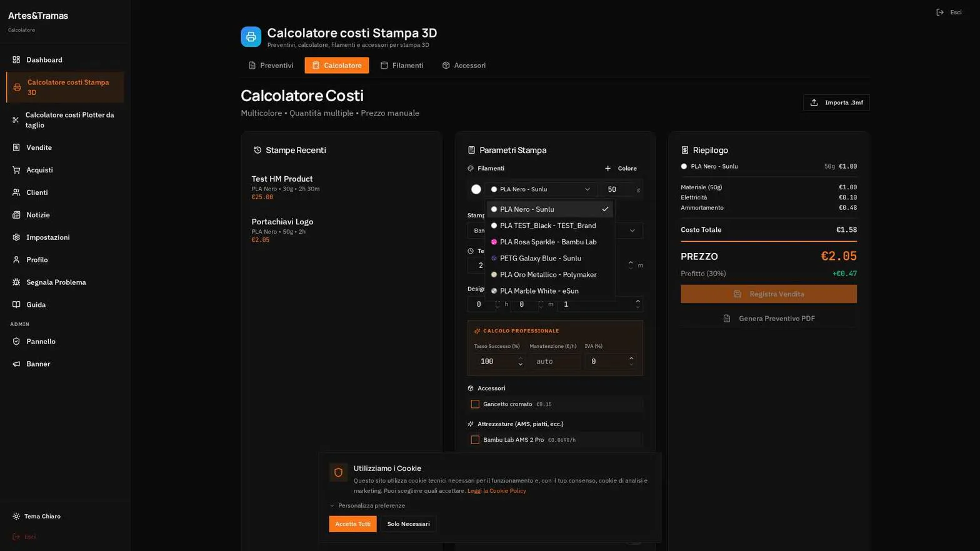Click the Stampe Recenti history icon
The height and width of the screenshot is (551, 980).
coord(257,150)
